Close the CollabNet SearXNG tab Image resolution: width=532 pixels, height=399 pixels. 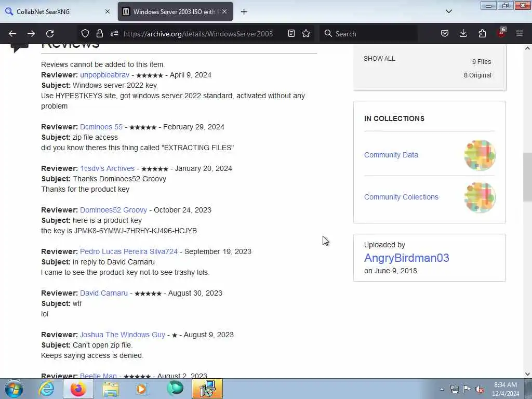[108, 11]
